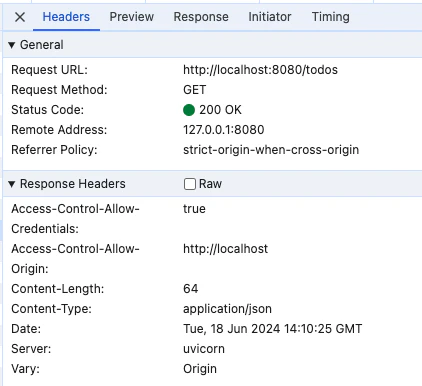Click the Request URL value localhost:8080/todos
Screen dimensions: 422x386
(260, 70)
